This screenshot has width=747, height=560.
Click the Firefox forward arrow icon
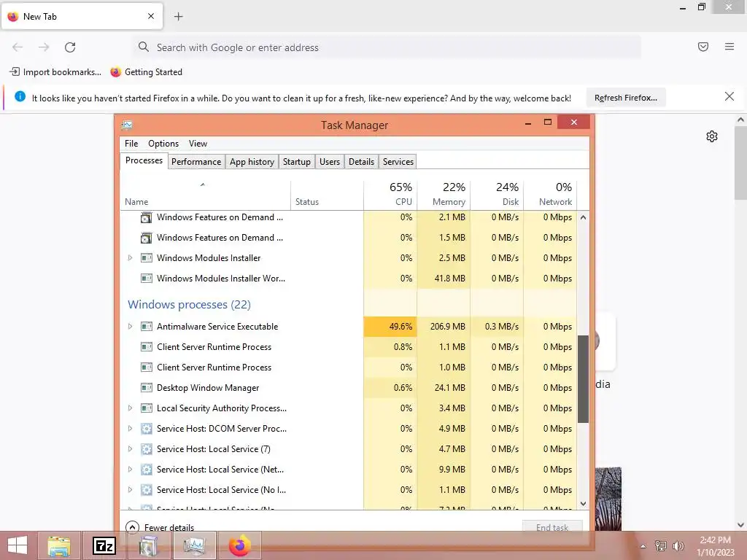(44, 47)
